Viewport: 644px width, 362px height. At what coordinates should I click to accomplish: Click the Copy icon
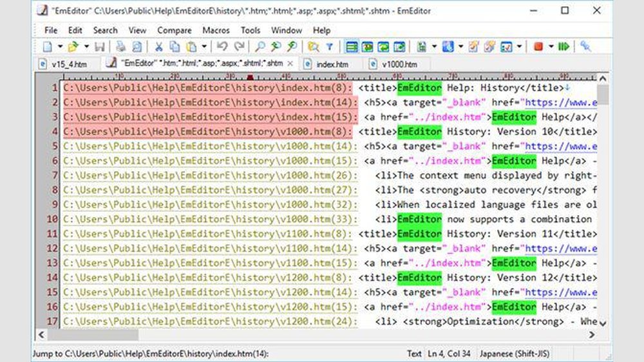[x=175, y=47]
